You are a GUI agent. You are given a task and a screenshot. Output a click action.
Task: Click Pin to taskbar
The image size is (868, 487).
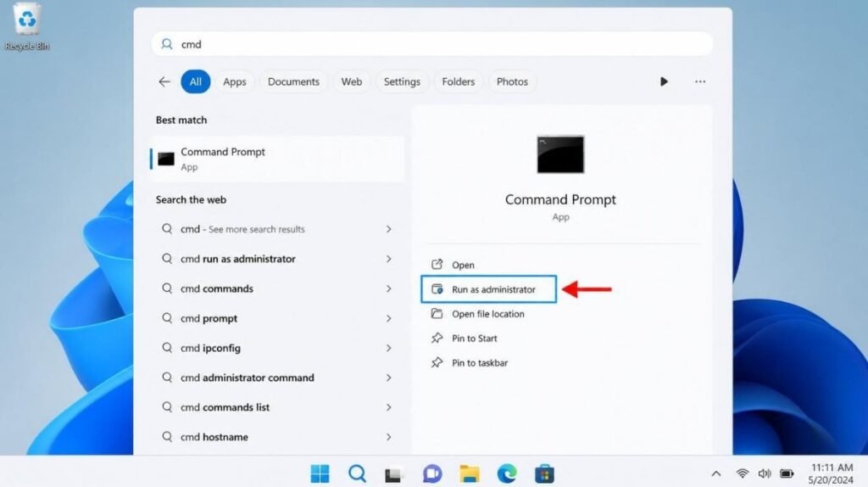(470, 363)
